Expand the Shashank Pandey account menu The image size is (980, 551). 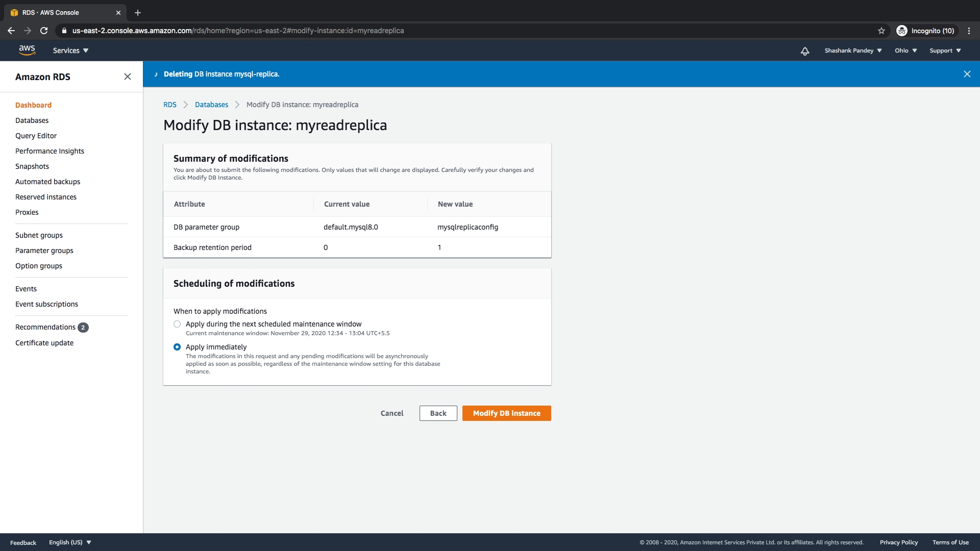[853, 51]
